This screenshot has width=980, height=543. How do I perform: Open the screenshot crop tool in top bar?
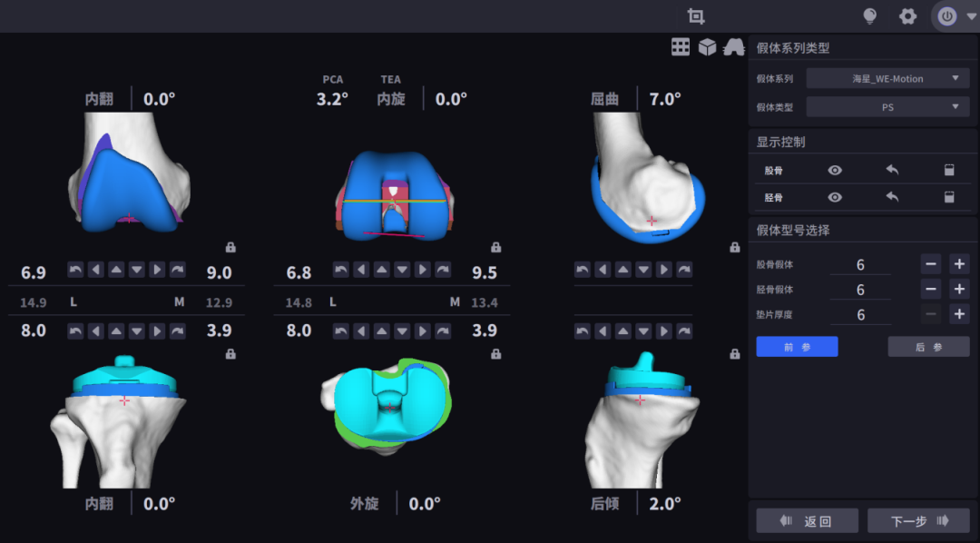click(696, 16)
